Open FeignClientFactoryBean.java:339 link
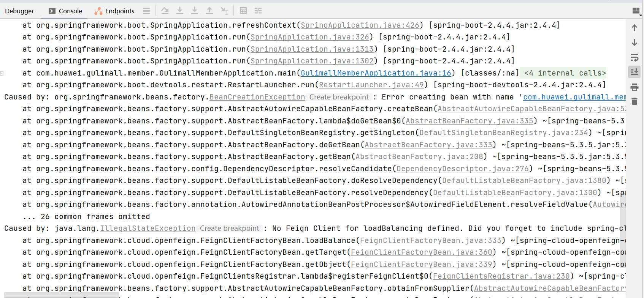Image resolution: width=644 pixels, height=298 pixels. coord(421,265)
